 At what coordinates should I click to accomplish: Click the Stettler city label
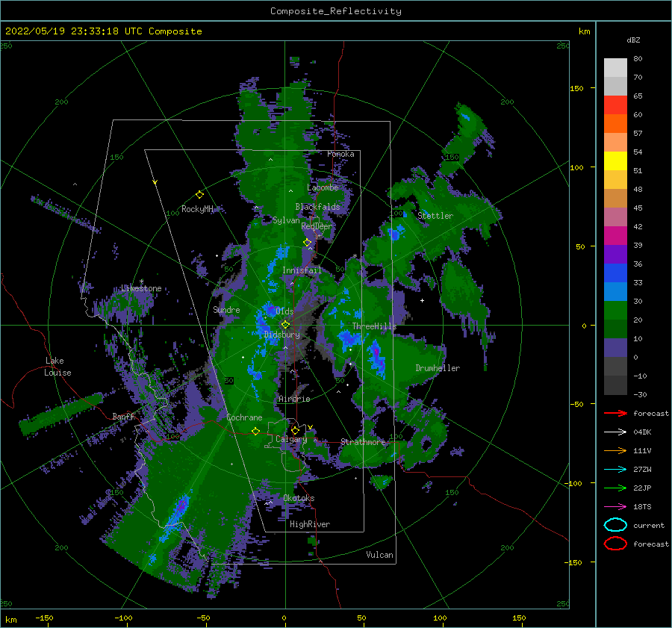(435, 216)
